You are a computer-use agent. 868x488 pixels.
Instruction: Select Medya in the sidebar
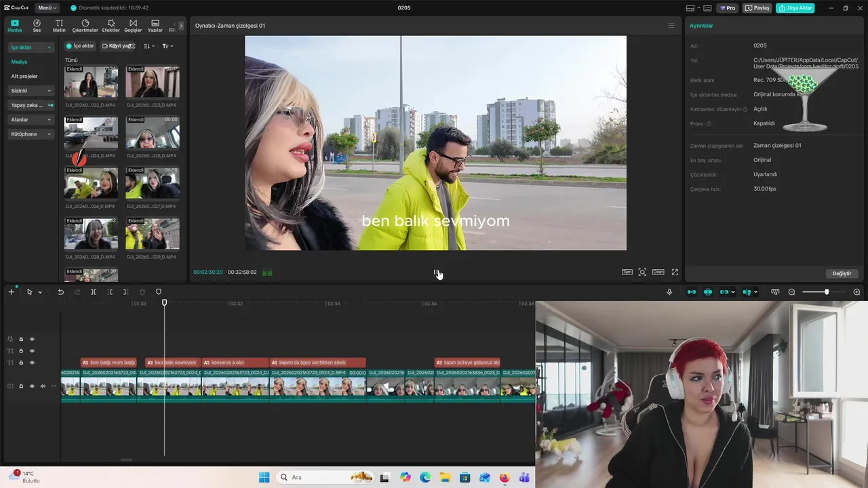19,62
